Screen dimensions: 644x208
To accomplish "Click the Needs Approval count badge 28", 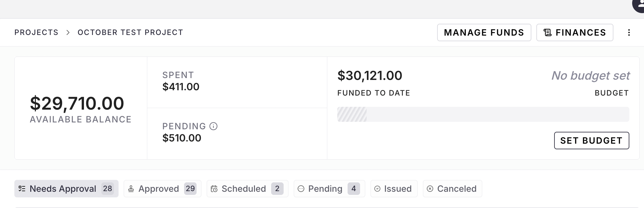I will tap(107, 189).
